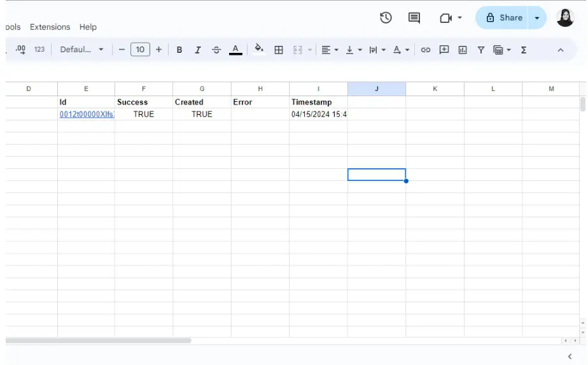Click the borders grid icon
This screenshot has width=588, height=365.
[x=279, y=50]
